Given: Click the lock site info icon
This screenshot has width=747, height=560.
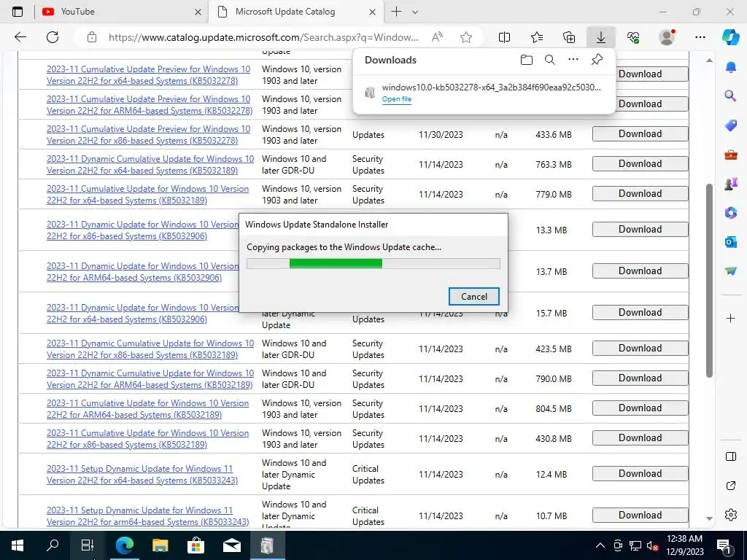Looking at the screenshot, I should pyautogui.click(x=92, y=37).
